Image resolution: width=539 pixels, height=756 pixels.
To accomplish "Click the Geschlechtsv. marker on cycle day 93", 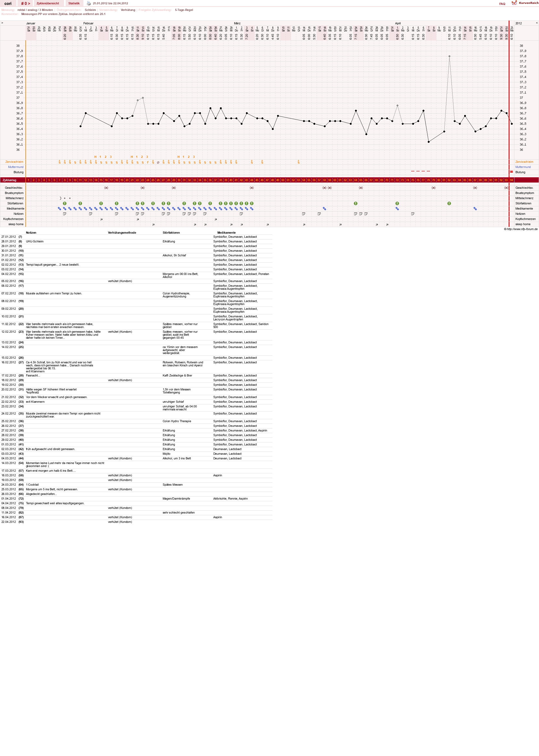I will point(506,188).
